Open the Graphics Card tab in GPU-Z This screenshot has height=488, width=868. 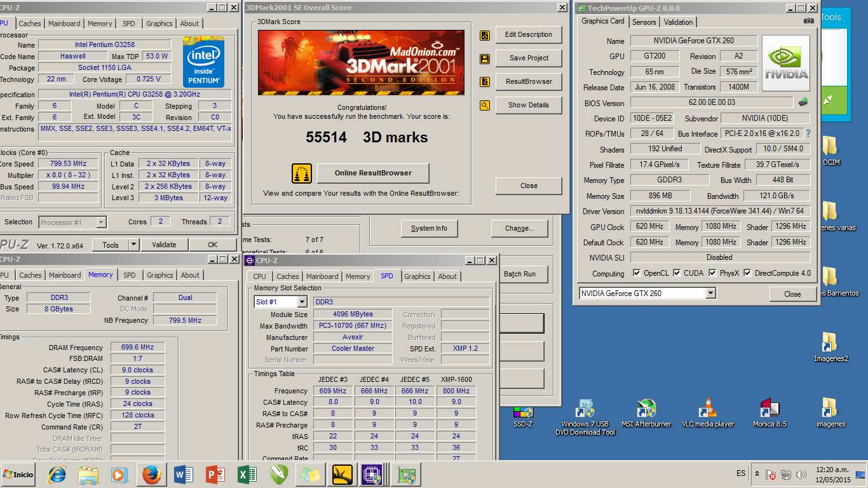point(602,21)
